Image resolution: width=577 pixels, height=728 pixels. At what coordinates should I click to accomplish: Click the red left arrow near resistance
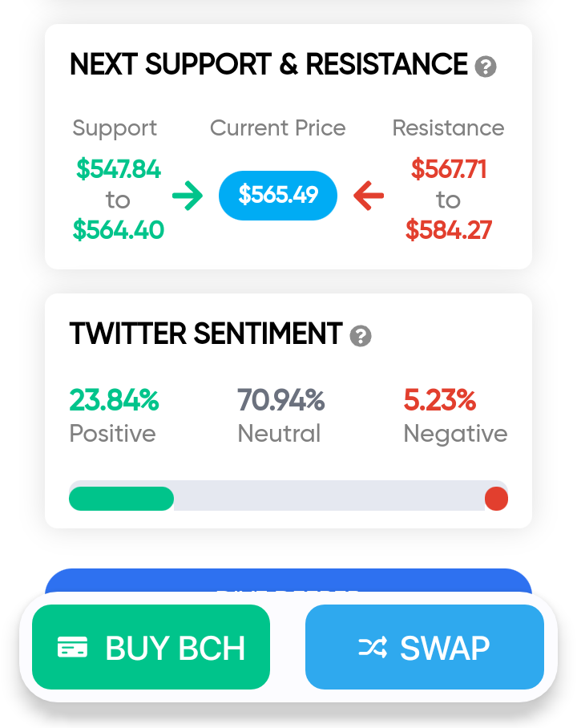[369, 196]
